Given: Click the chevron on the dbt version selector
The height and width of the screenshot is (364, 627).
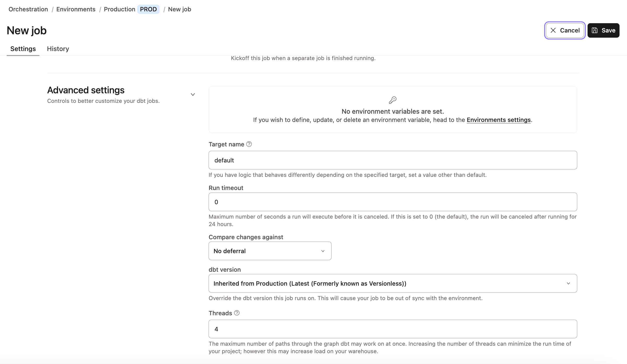Looking at the screenshot, I should coord(569,283).
